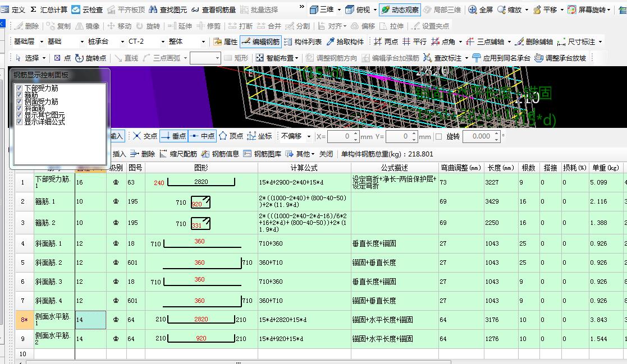Run 云检查 cloud check

point(87,10)
